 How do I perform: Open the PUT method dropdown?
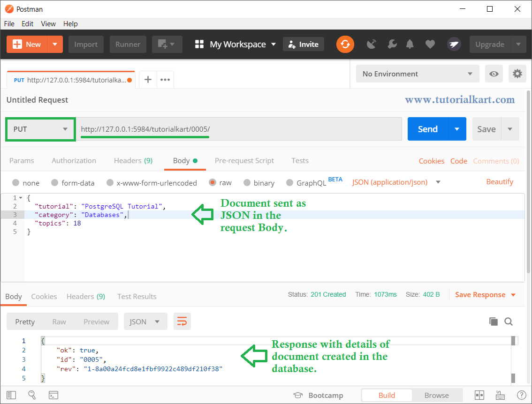tap(40, 129)
